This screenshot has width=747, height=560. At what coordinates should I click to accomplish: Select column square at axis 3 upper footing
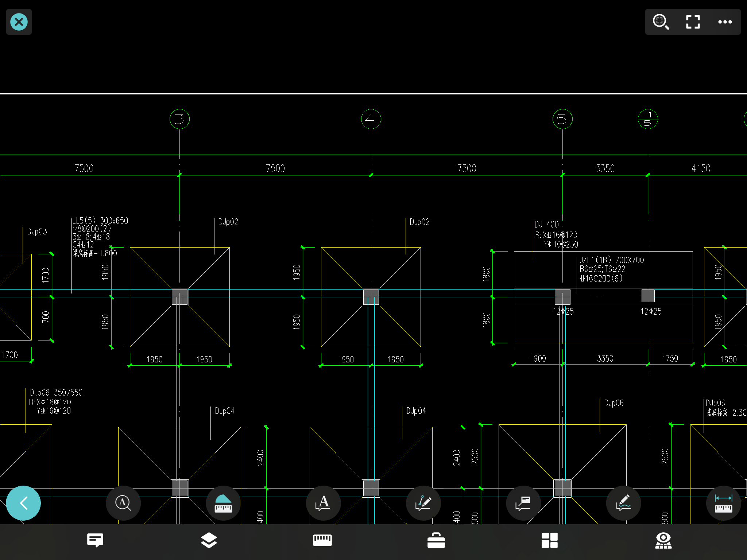179,297
